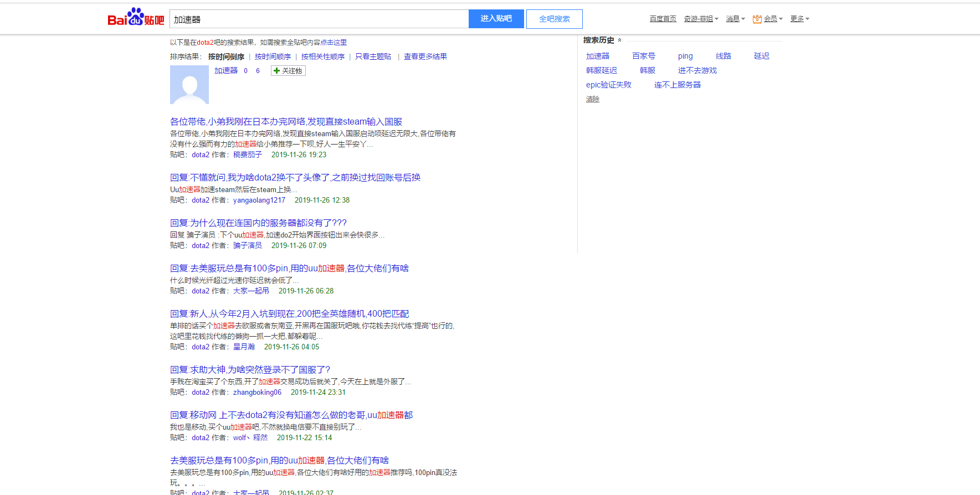Viewport: 980px width, 495px height.
Task: Filter with 只看主题贴
Action: [x=373, y=56]
